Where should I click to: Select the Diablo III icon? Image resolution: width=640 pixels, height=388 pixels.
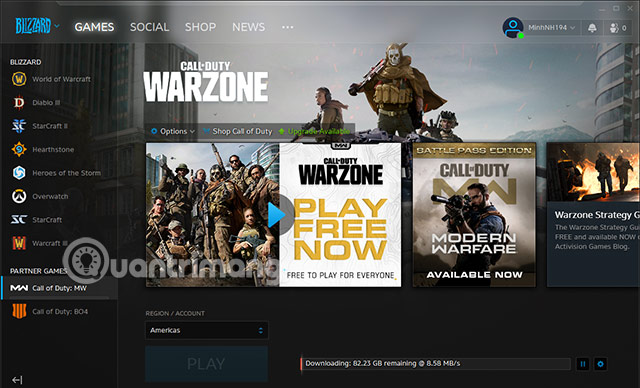coord(19,102)
